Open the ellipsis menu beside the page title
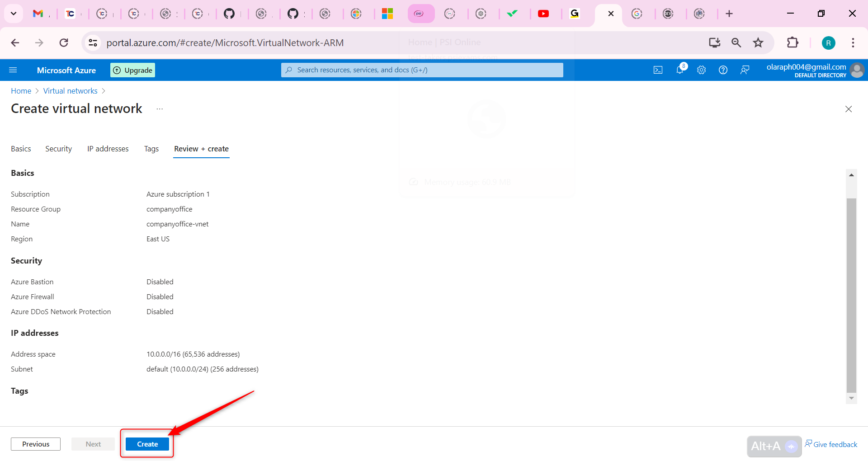Viewport: 868px width, 461px height. tap(160, 109)
